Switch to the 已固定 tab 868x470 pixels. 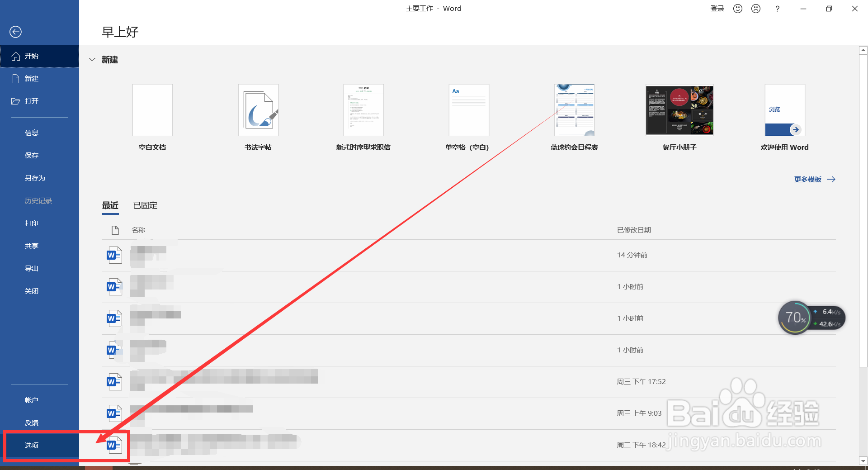(x=145, y=205)
